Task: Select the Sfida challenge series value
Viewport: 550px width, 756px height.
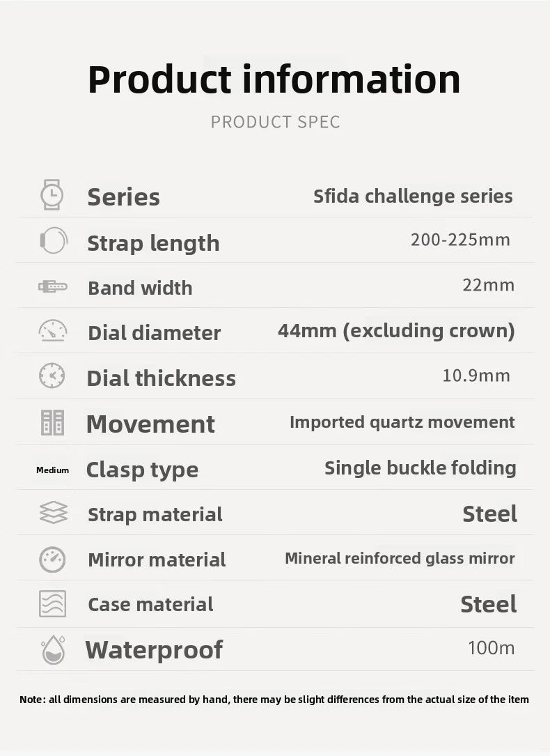Action: [413, 196]
